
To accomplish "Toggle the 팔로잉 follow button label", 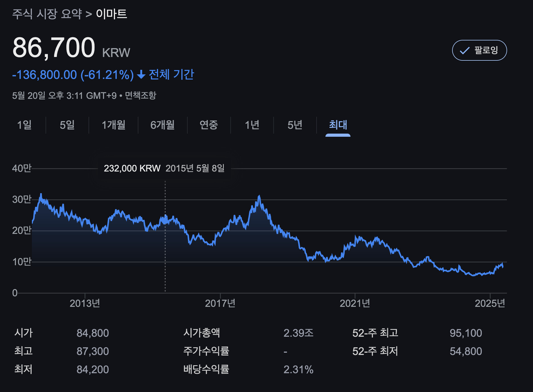I will click(486, 50).
